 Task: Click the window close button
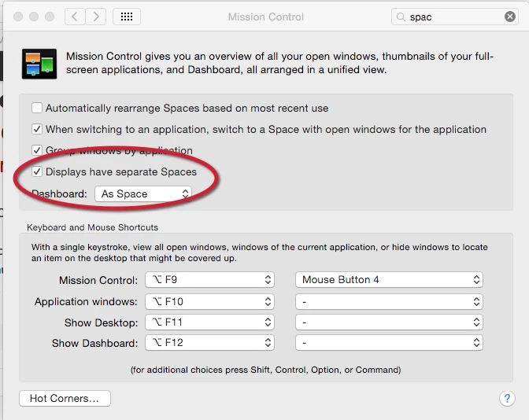tap(18, 17)
